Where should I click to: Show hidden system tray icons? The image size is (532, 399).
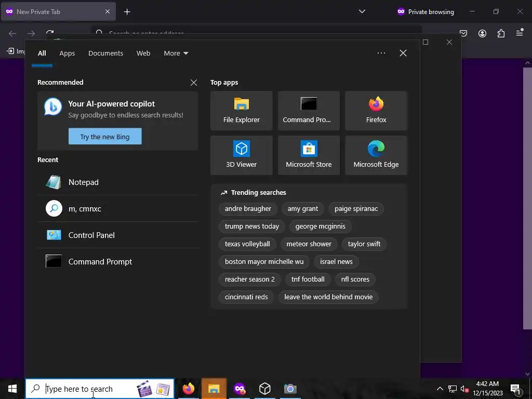[x=440, y=389]
